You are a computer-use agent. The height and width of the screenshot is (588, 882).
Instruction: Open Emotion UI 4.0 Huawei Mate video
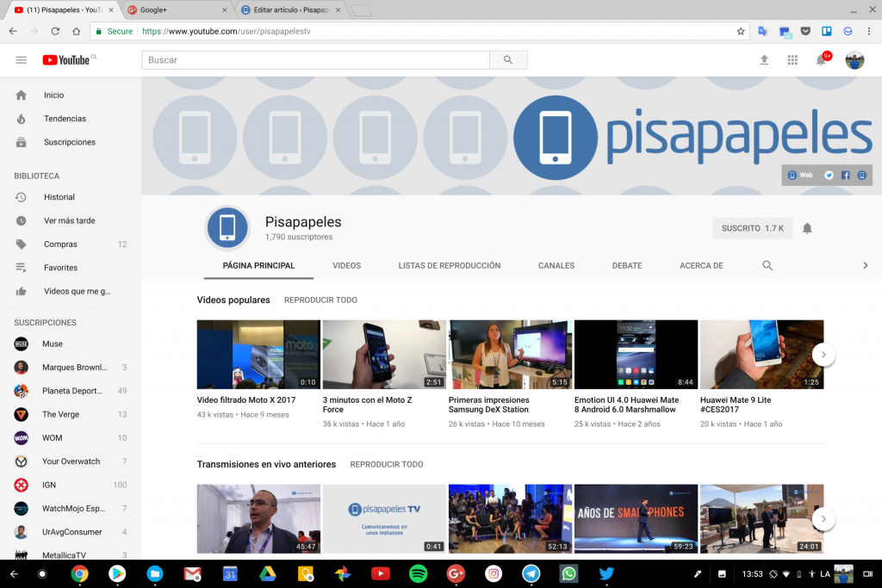(x=637, y=355)
